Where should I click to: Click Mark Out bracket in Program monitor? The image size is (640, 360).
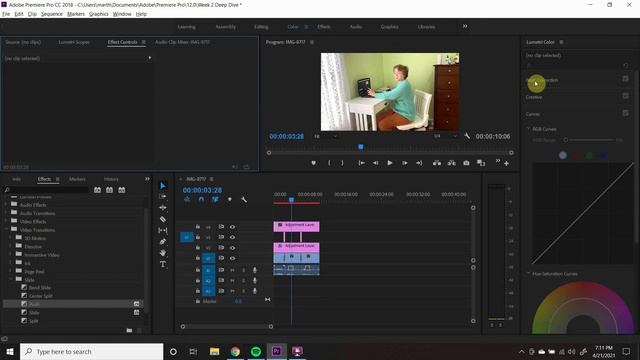[x=342, y=163]
